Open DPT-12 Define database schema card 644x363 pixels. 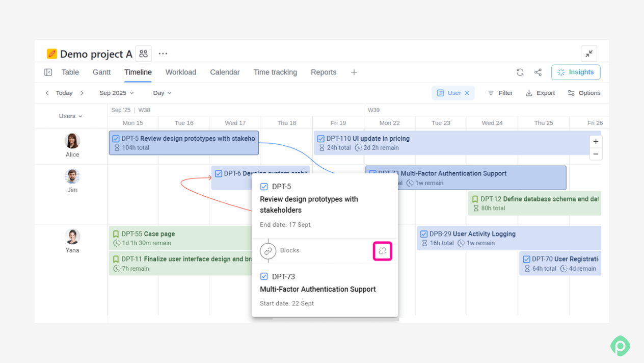point(534,203)
